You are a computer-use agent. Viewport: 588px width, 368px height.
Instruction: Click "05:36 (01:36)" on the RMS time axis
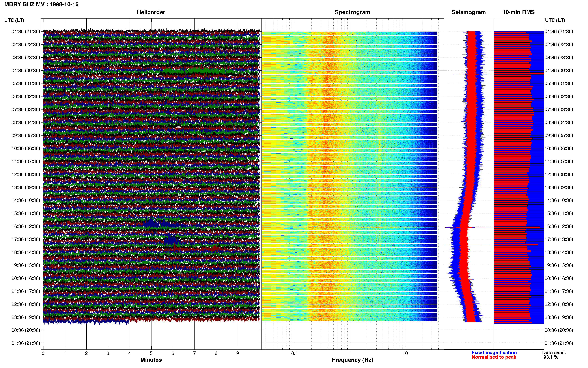click(559, 83)
